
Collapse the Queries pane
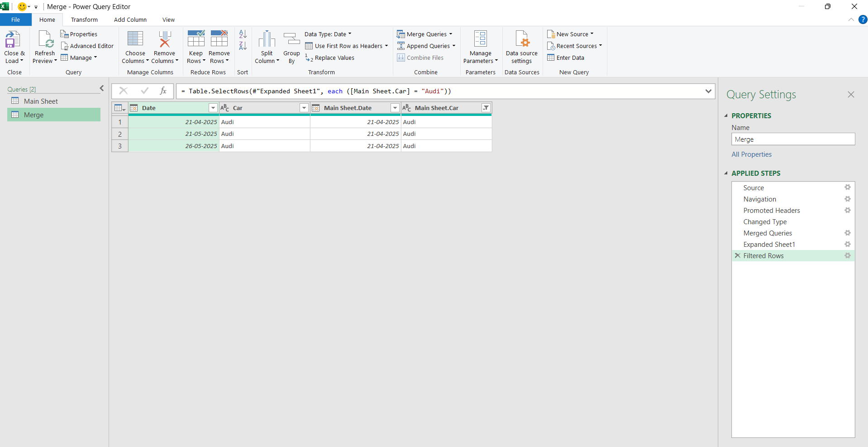[102, 88]
